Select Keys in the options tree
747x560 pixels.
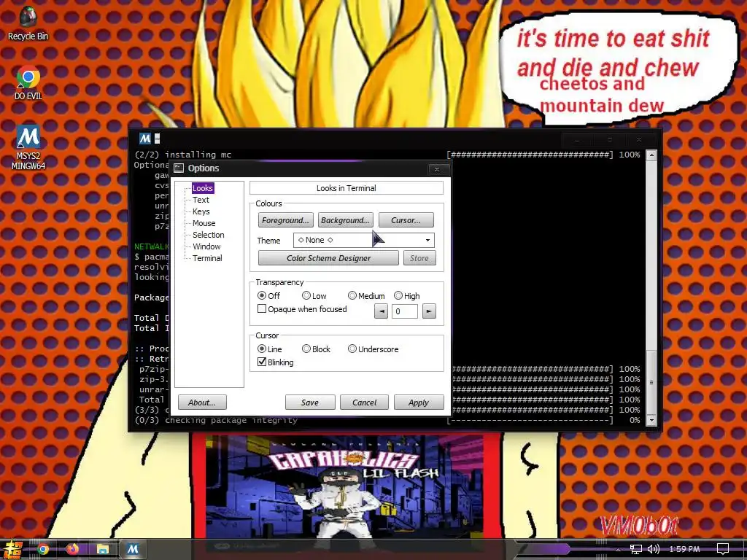point(201,211)
